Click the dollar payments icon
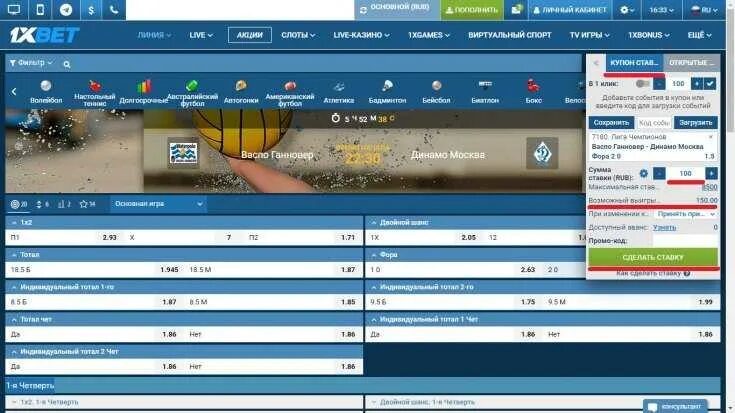This screenshot has width=735, height=413. pyautogui.click(x=91, y=9)
